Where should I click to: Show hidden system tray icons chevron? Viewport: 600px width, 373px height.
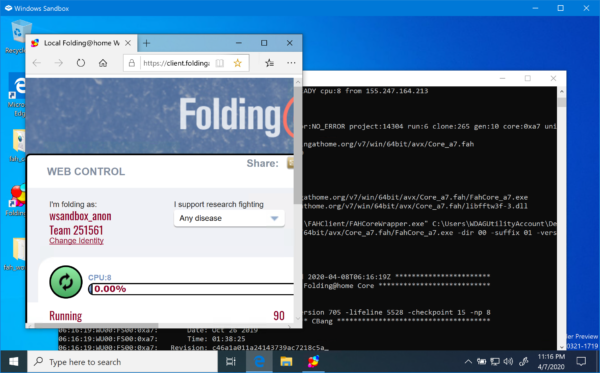[468, 361]
